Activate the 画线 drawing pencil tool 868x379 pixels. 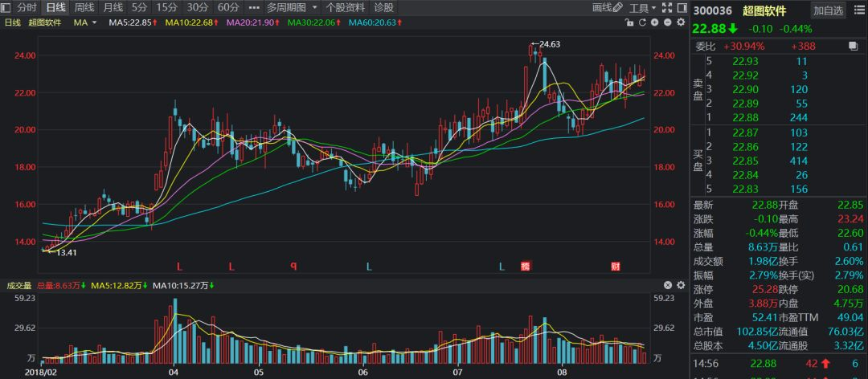pyautogui.click(x=608, y=8)
